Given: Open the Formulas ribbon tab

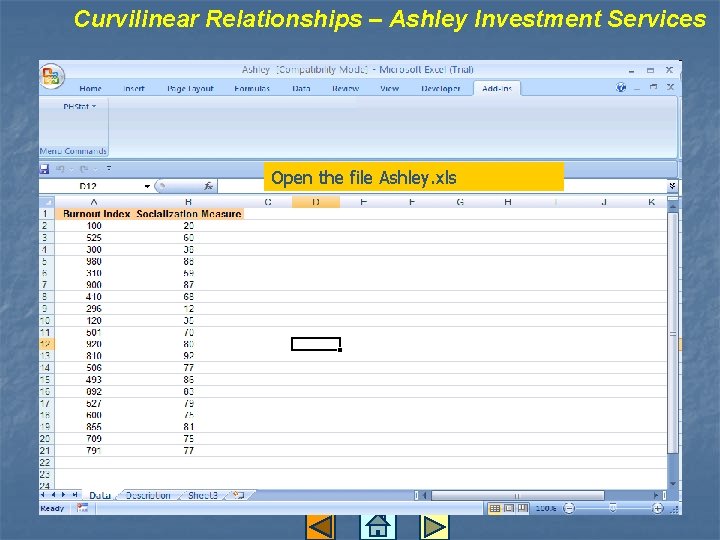Looking at the screenshot, I should pos(252,88).
